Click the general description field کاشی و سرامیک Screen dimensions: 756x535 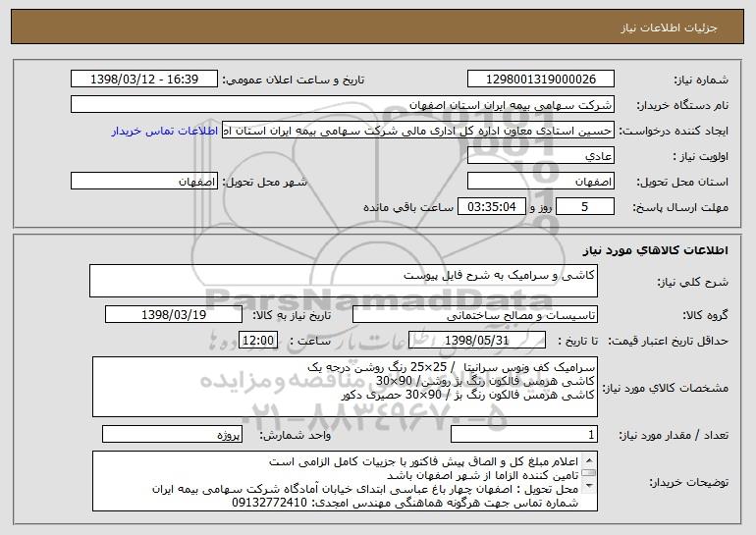344,281
